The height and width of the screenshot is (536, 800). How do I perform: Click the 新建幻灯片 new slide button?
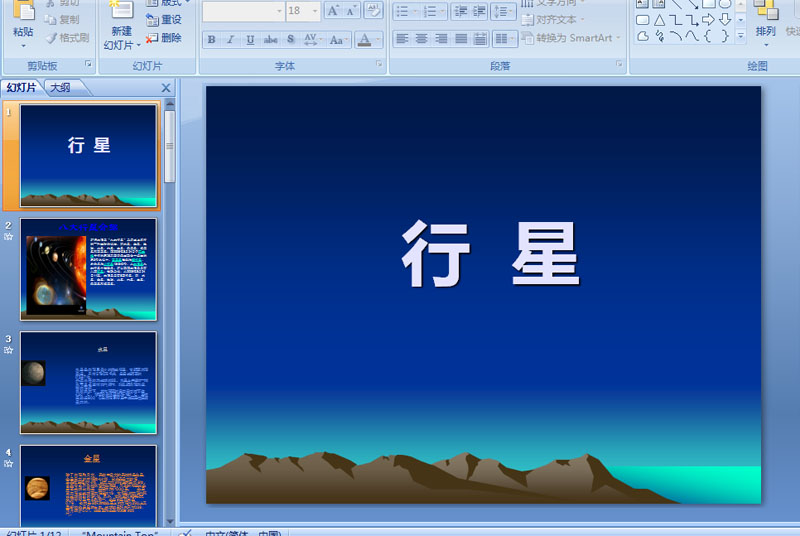[120, 30]
